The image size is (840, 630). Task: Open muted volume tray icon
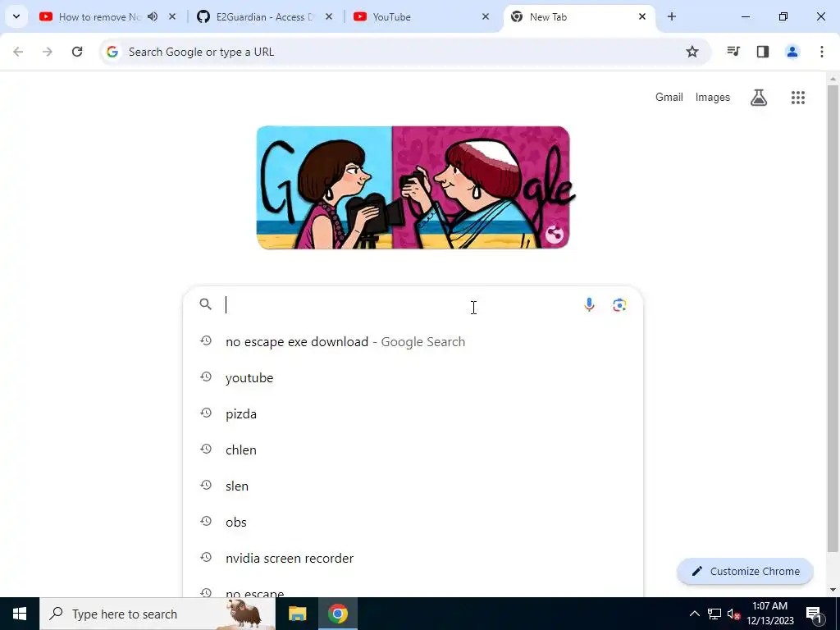pyautogui.click(x=733, y=614)
